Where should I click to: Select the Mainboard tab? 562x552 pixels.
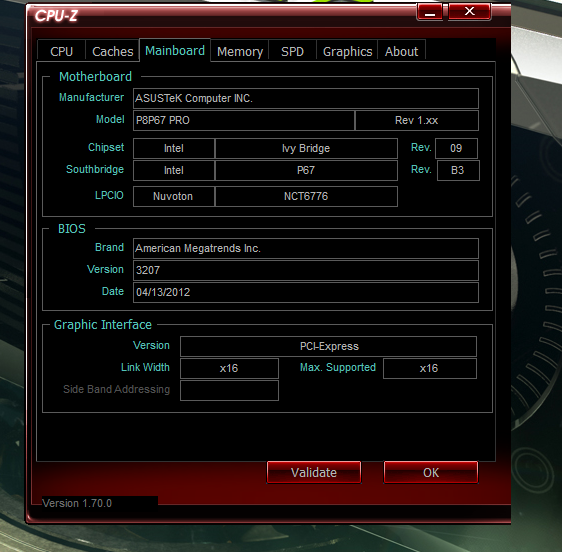[175, 50]
